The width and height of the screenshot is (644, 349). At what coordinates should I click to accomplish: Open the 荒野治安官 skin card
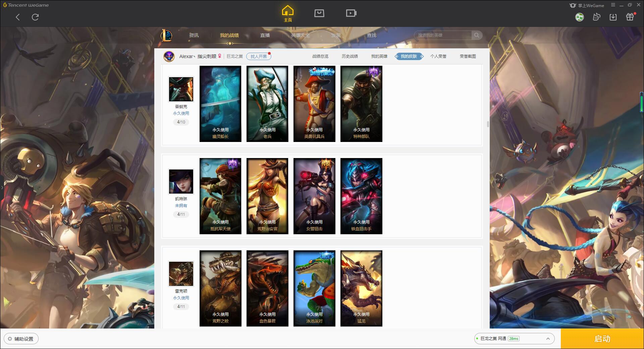click(267, 196)
